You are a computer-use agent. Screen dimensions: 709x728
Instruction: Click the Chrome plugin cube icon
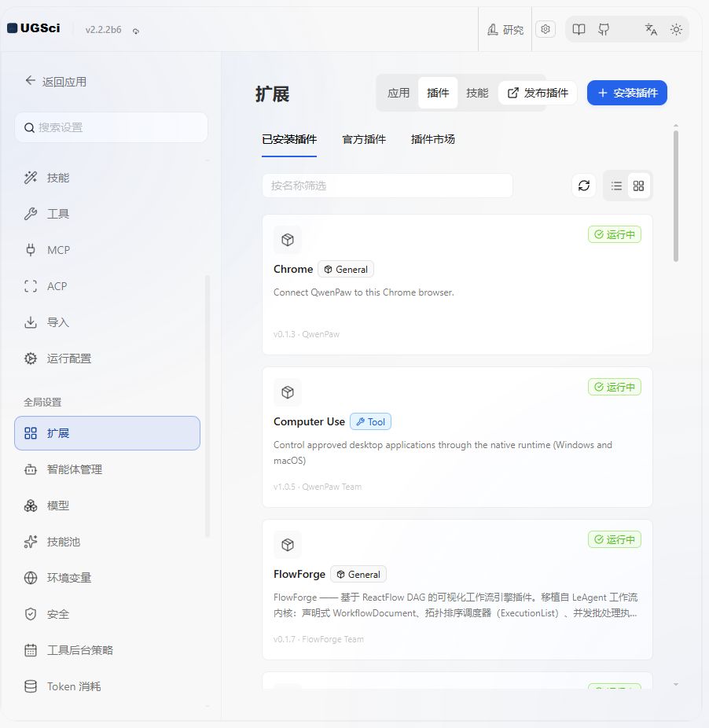[x=288, y=240]
